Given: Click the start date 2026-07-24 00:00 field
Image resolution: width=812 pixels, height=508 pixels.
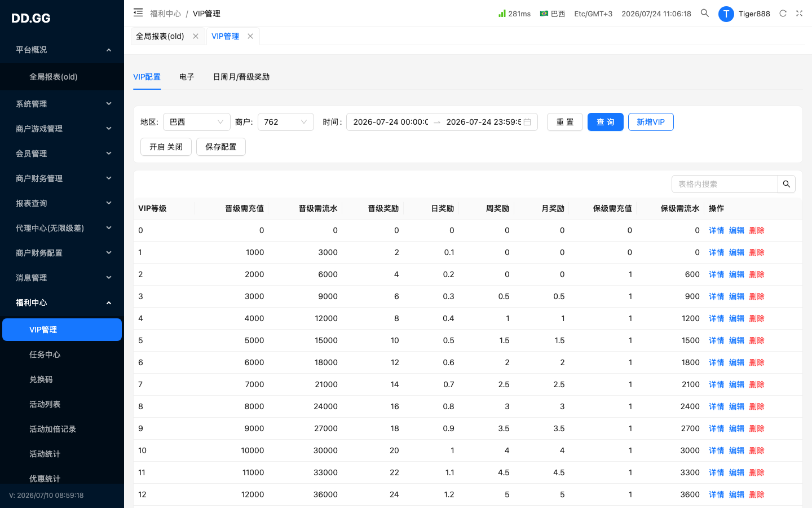Looking at the screenshot, I should (x=391, y=122).
